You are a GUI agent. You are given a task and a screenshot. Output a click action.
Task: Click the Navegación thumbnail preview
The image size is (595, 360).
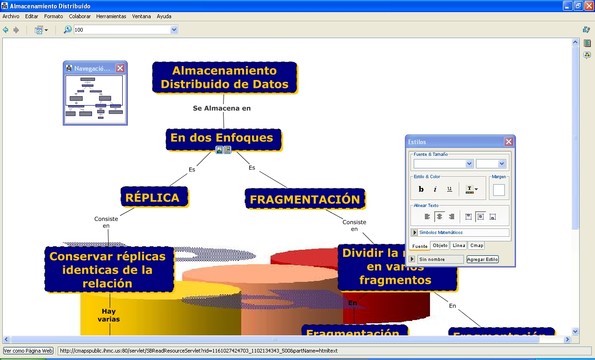[x=95, y=98]
